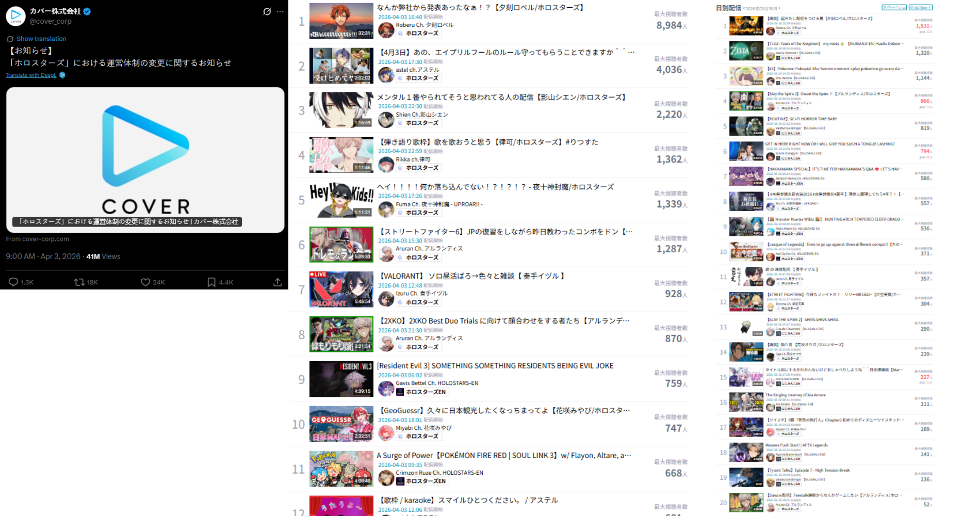Click the Show translation link
The image size is (980, 516).
coord(41,39)
